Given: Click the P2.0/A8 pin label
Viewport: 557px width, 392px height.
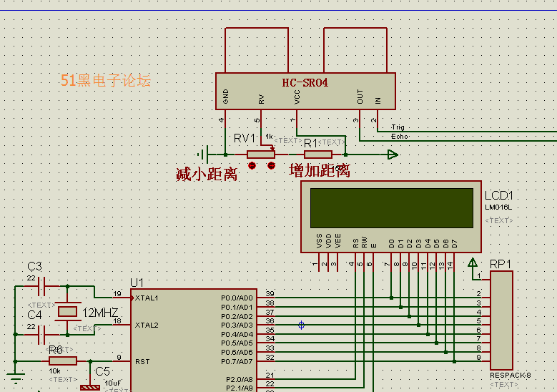Looking at the screenshot, I should [x=240, y=379].
